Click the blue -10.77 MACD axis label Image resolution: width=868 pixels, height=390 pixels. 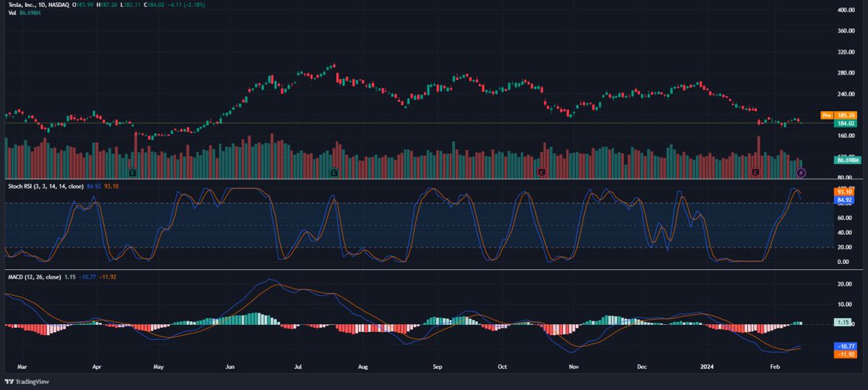[846, 347]
